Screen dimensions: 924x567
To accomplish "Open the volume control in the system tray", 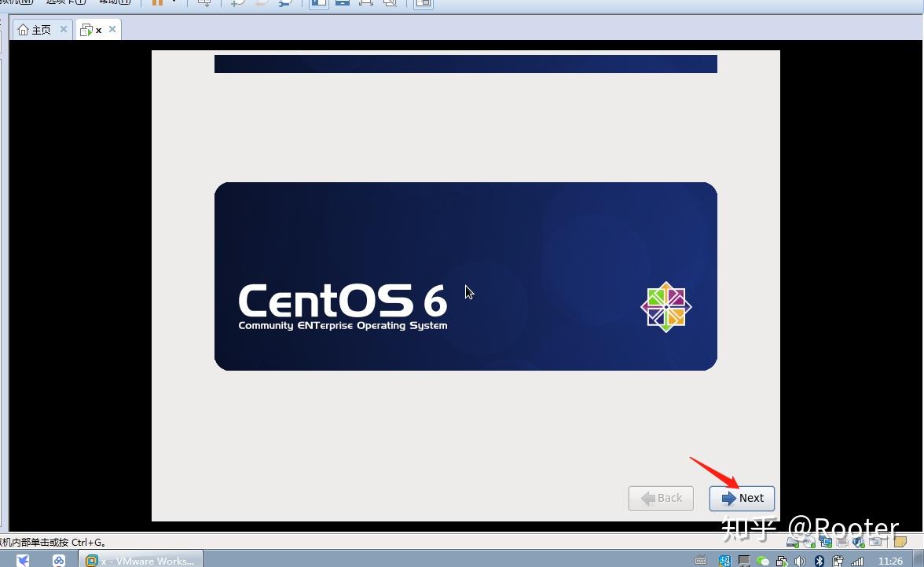I will pos(799,560).
